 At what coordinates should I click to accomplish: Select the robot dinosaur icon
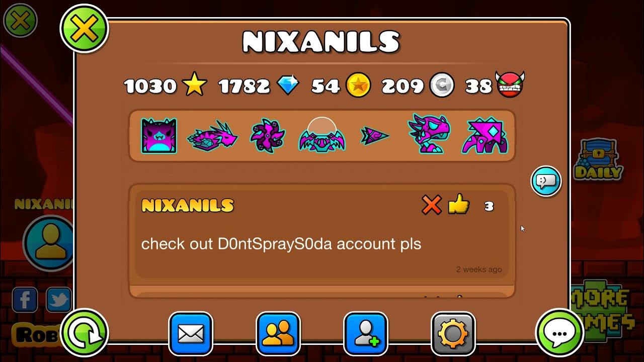click(x=429, y=134)
